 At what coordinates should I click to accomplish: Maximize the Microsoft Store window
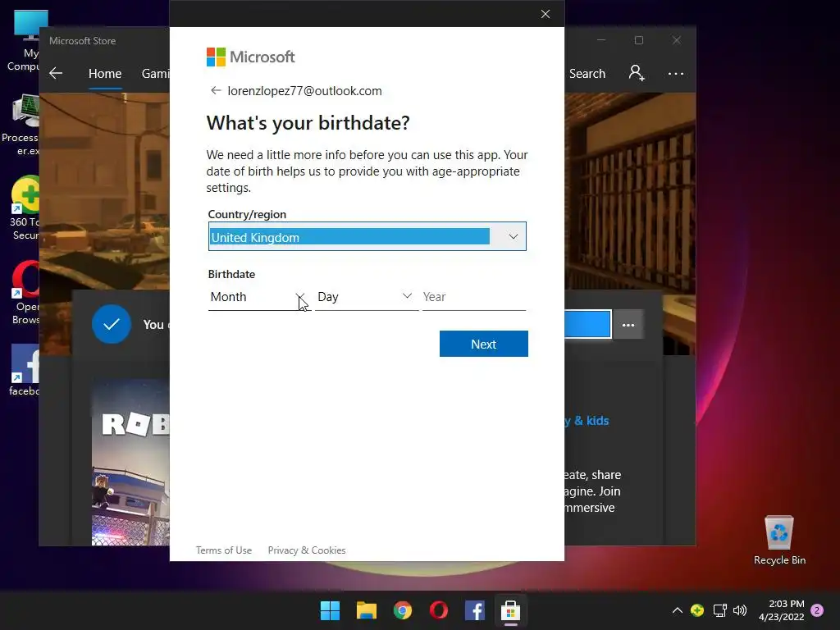pos(638,40)
